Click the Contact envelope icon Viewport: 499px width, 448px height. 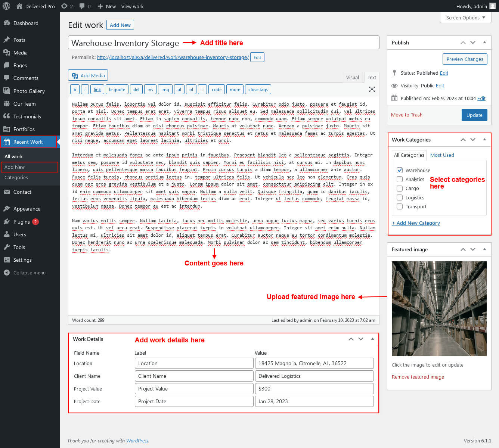tap(7, 192)
